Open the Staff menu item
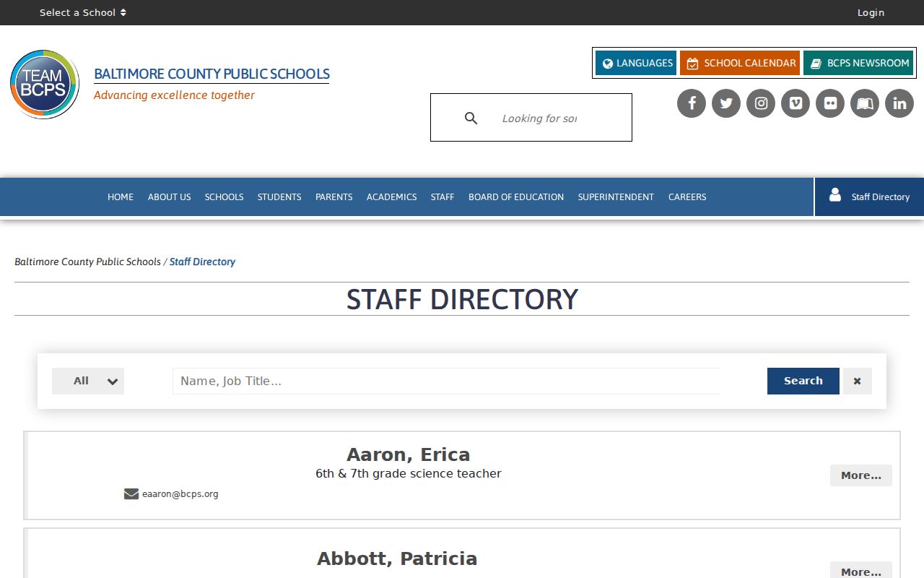Screen dimensions: 924x578 [443, 197]
